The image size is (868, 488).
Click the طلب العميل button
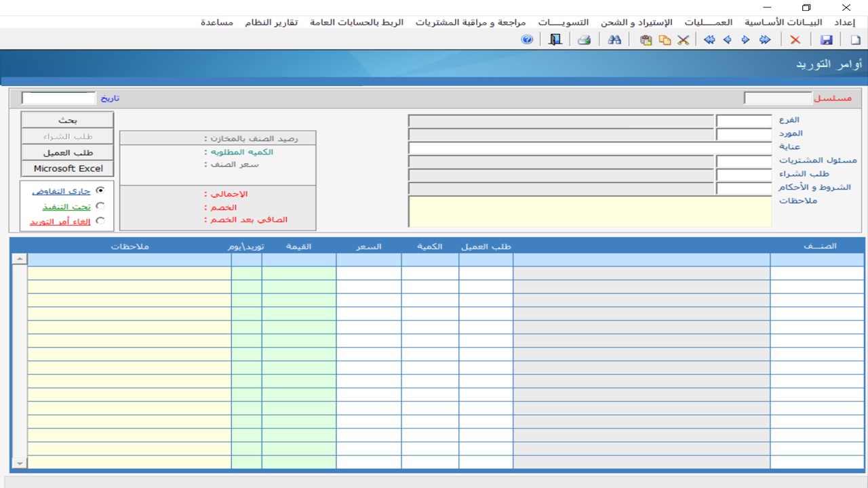coord(67,152)
